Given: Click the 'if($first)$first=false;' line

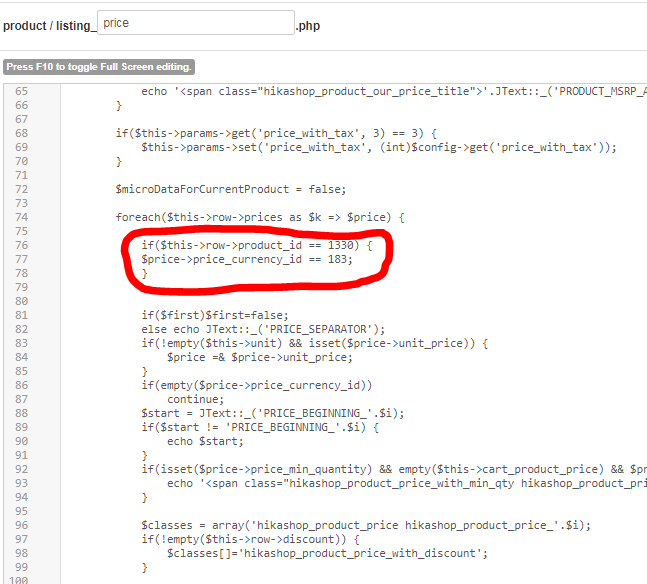Looking at the screenshot, I should click(215, 315).
